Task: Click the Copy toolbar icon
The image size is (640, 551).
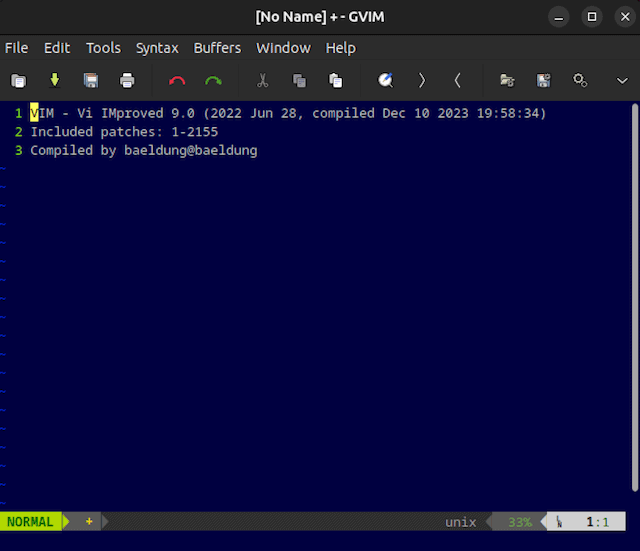Action: (299, 80)
